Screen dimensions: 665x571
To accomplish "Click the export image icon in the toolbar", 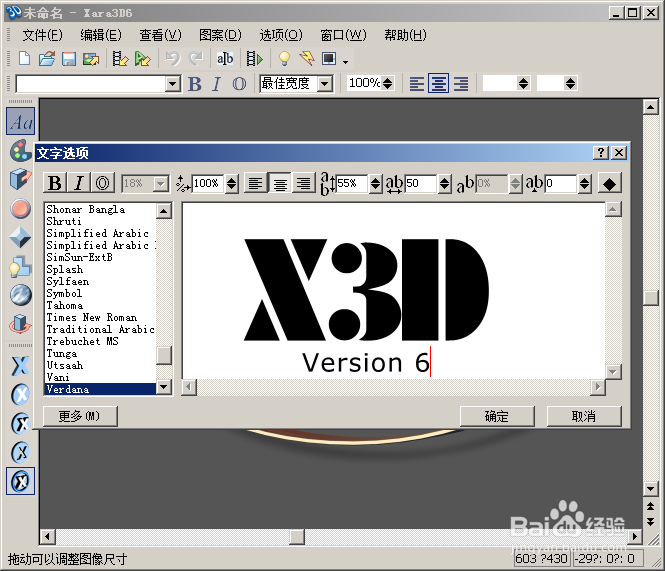I will click(91, 59).
